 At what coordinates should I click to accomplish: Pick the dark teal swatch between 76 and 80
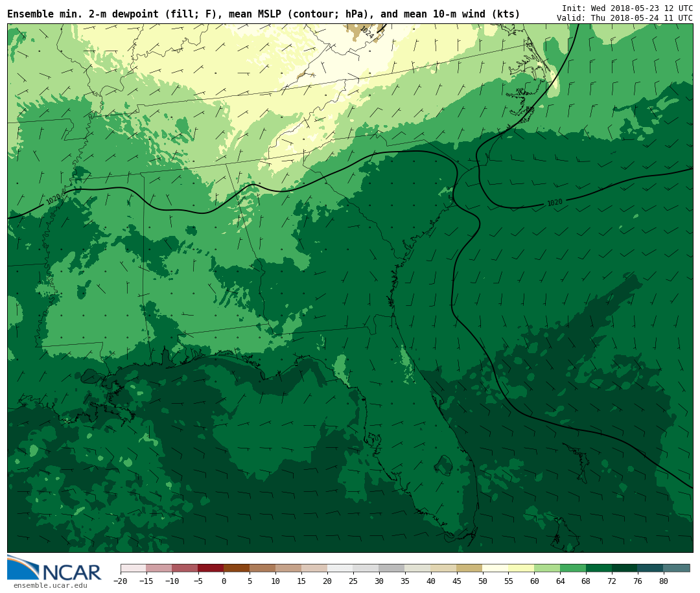click(651, 568)
